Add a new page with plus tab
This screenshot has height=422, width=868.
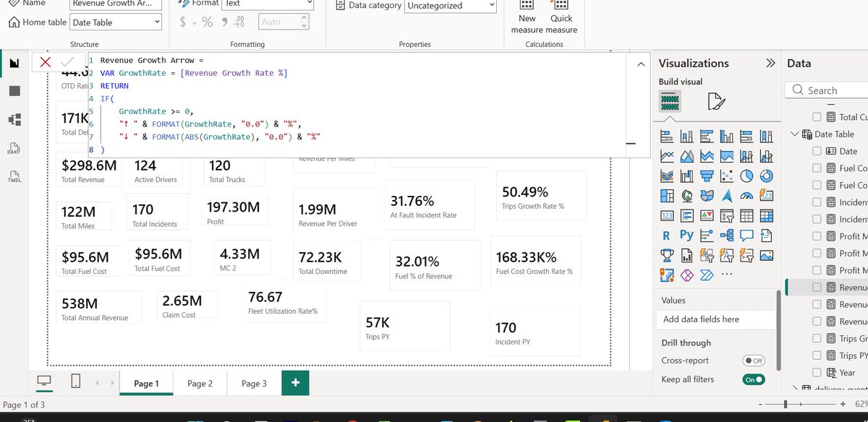click(295, 383)
